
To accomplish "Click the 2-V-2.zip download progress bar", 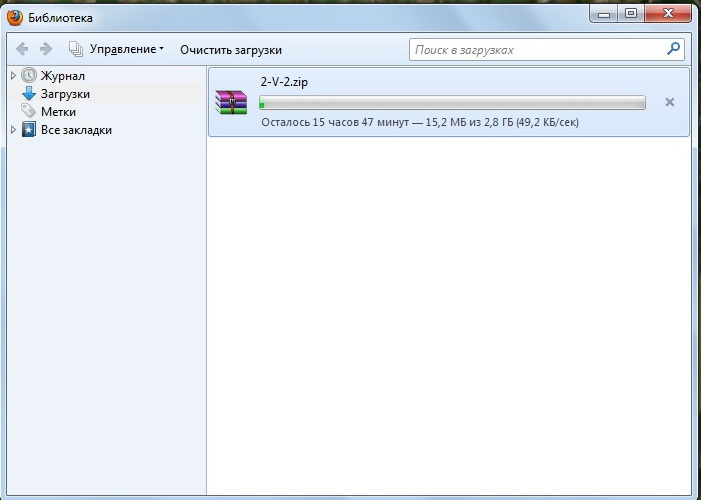I will coord(452,102).
